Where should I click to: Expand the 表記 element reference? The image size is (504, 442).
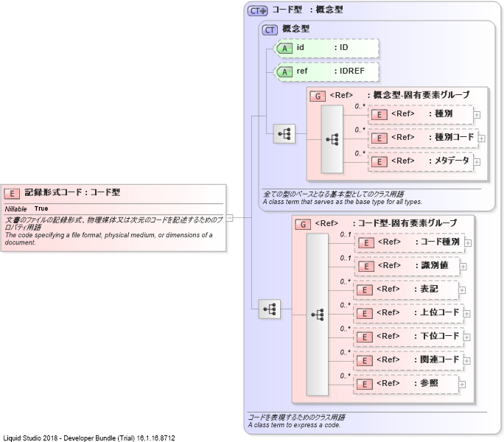pyautogui.click(x=462, y=290)
